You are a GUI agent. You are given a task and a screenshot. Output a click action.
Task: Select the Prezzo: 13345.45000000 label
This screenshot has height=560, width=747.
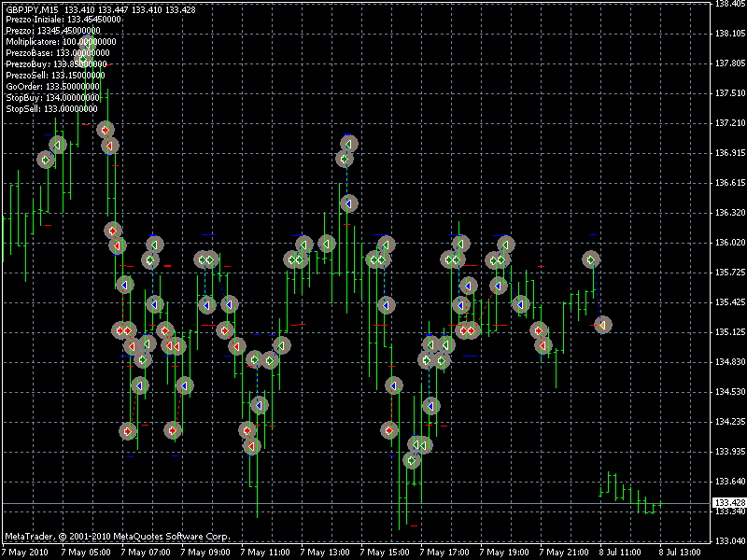(53, 31)
